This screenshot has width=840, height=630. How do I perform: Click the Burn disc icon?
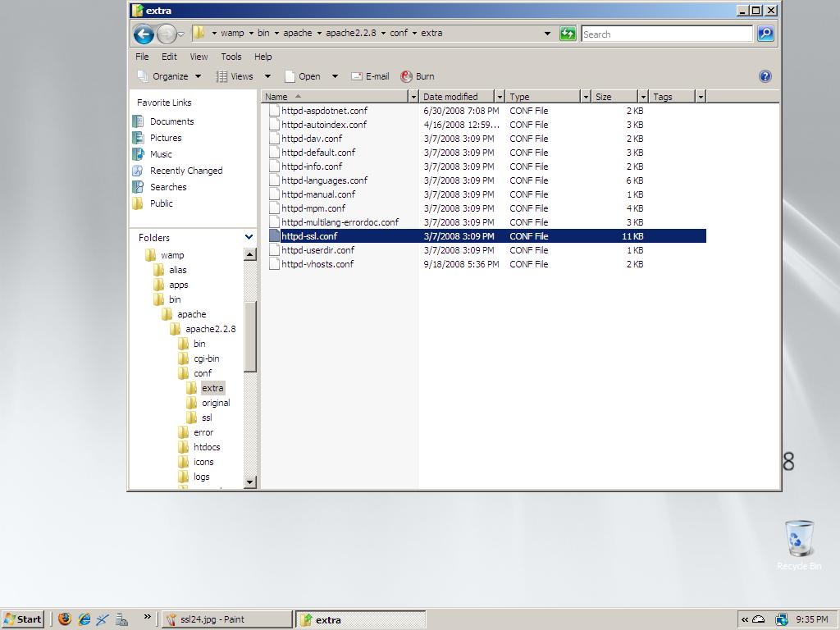click(x=407, y=76)
